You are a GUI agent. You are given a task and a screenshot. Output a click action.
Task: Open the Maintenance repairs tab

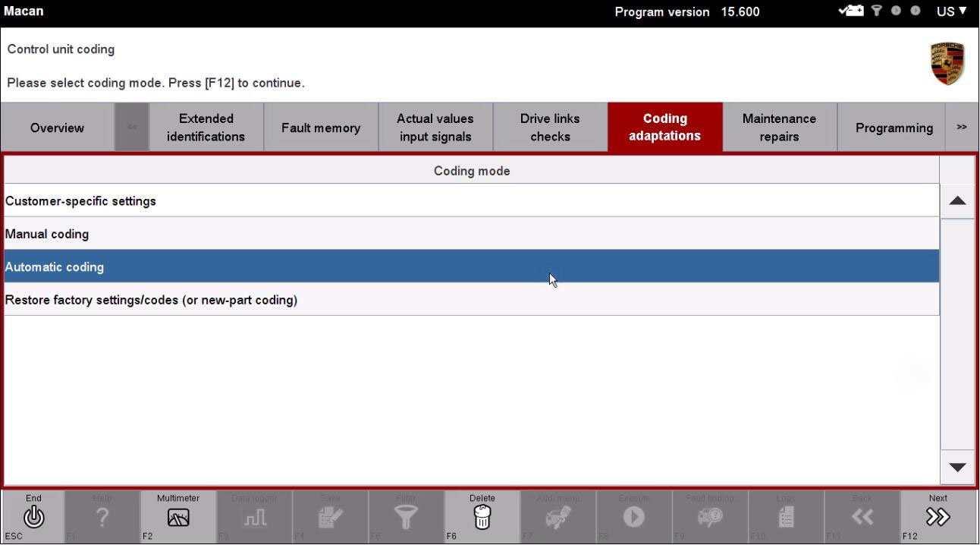(x=779, y=128)
